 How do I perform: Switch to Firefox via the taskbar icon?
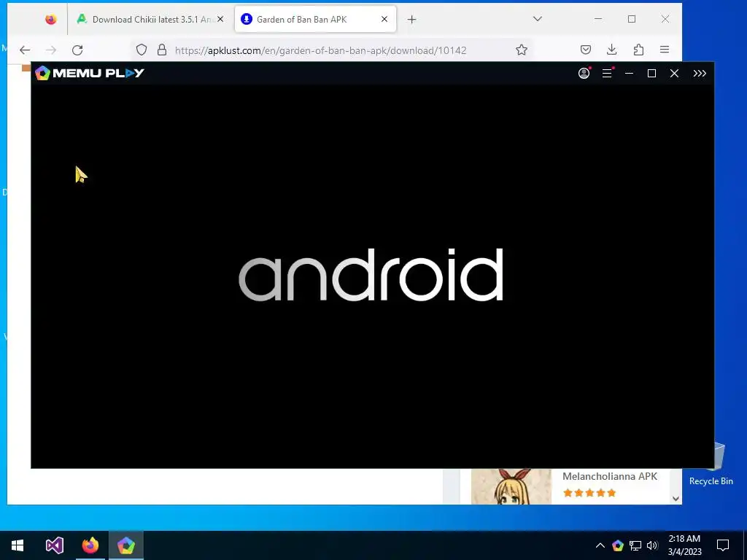[x=90, y=545]
